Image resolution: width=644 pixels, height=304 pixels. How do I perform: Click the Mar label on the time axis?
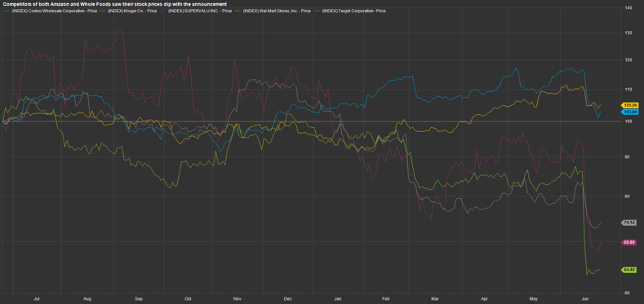click(436, 298)
